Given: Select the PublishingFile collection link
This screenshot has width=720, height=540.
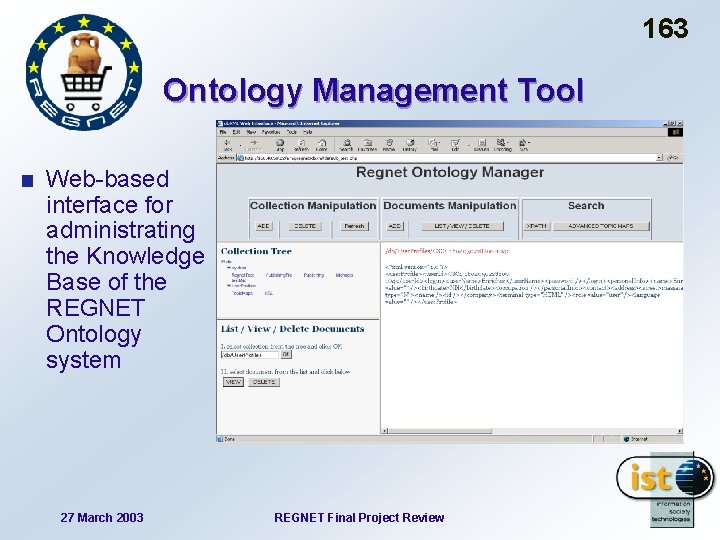Looking at the screenshot, I should [279, 275].
